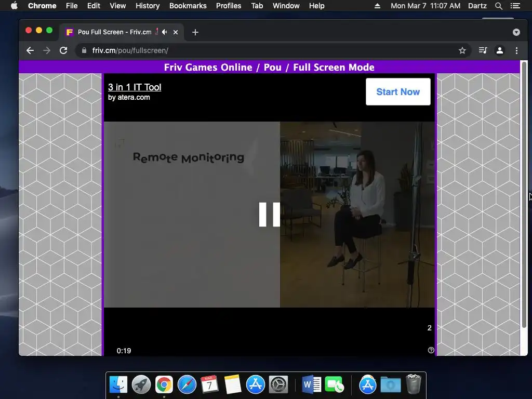Open the Apple menu
This screenshot has width=532, height=399.
[14, 6]
